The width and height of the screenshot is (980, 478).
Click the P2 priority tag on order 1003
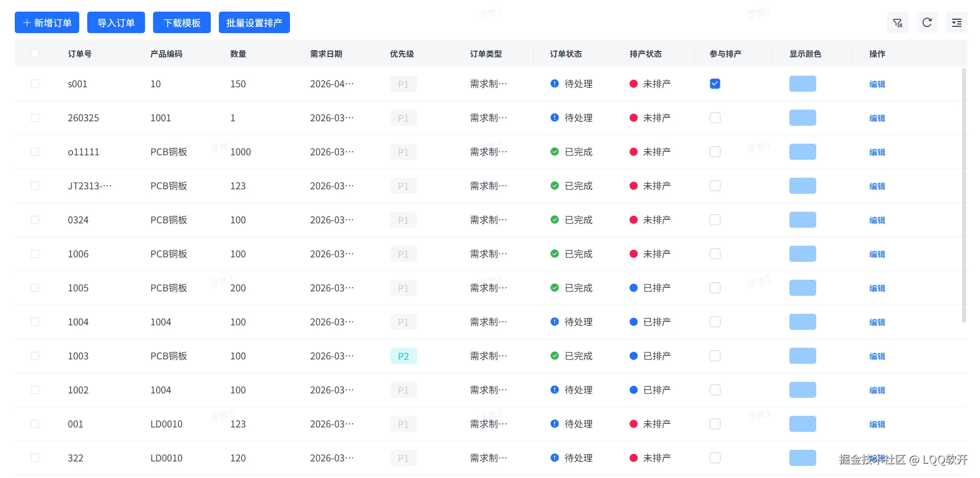(403, 356)
